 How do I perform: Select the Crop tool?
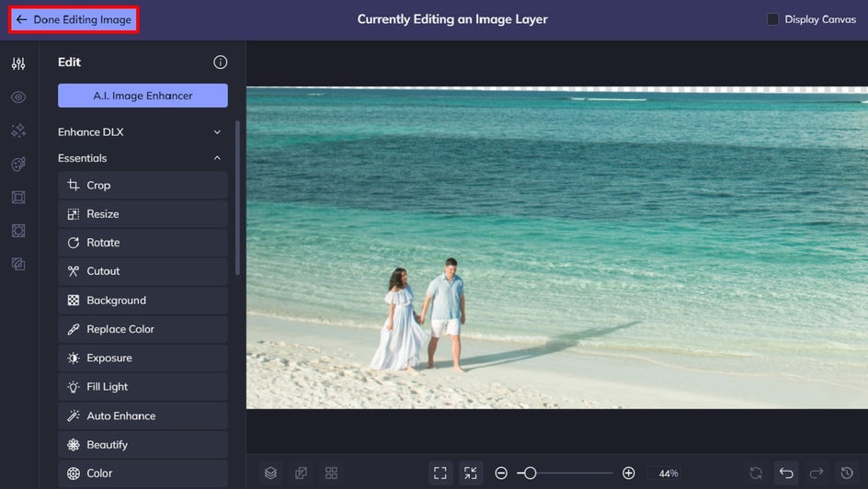pyautogui.click(x=143, y=186)
